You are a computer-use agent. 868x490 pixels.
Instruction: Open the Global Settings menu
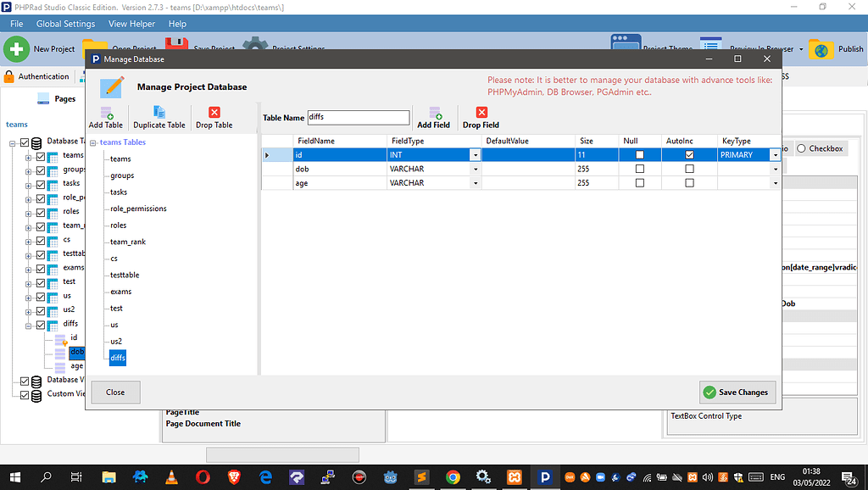click(65, 23)
